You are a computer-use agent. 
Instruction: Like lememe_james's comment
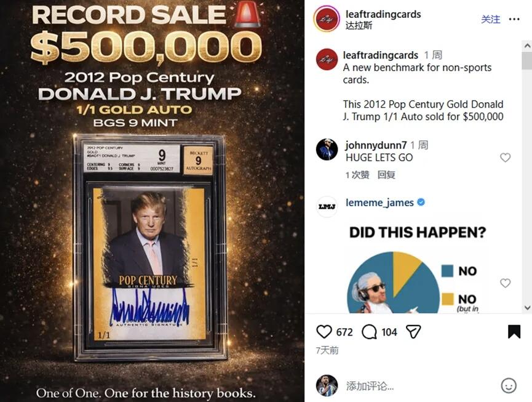point(505,283)
